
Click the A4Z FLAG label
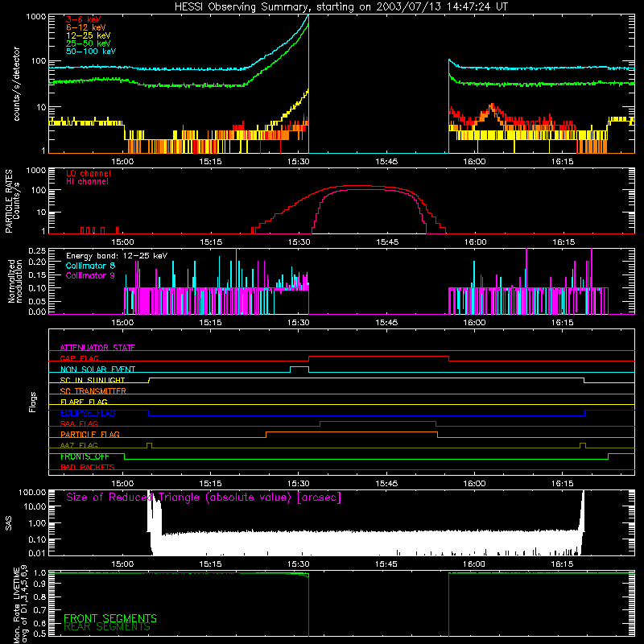coord(79,446)
